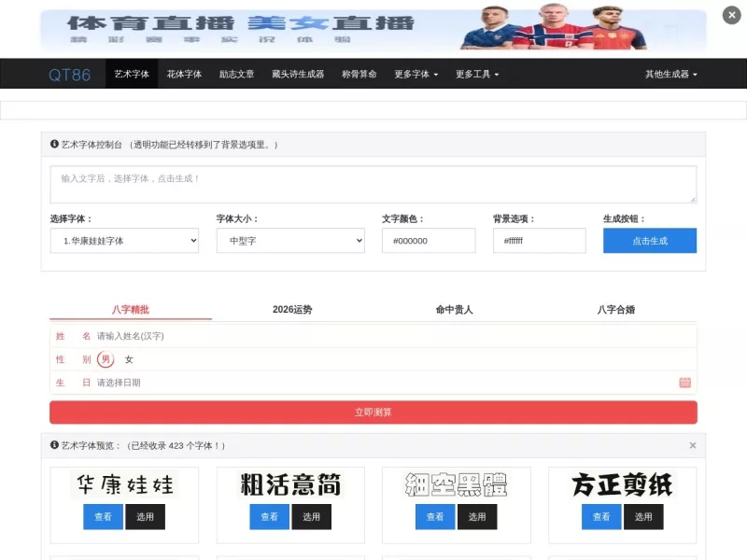The image size is (747, 560).
Task: Click the 华康娃娃 font preview image
Action: pyautogui.click(x=124, y=484)
